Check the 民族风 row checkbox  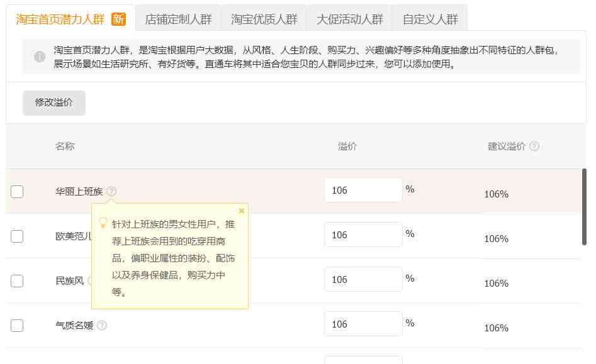17,281
